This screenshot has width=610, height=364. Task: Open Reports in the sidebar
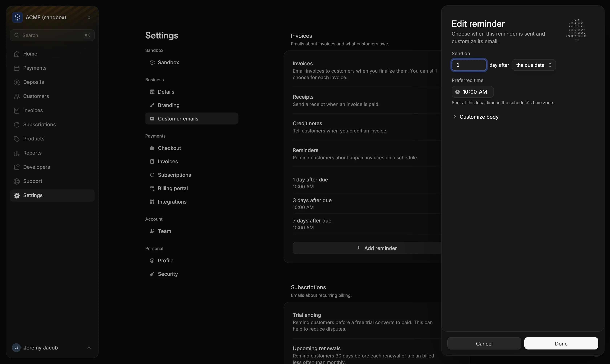pos(52,153)
